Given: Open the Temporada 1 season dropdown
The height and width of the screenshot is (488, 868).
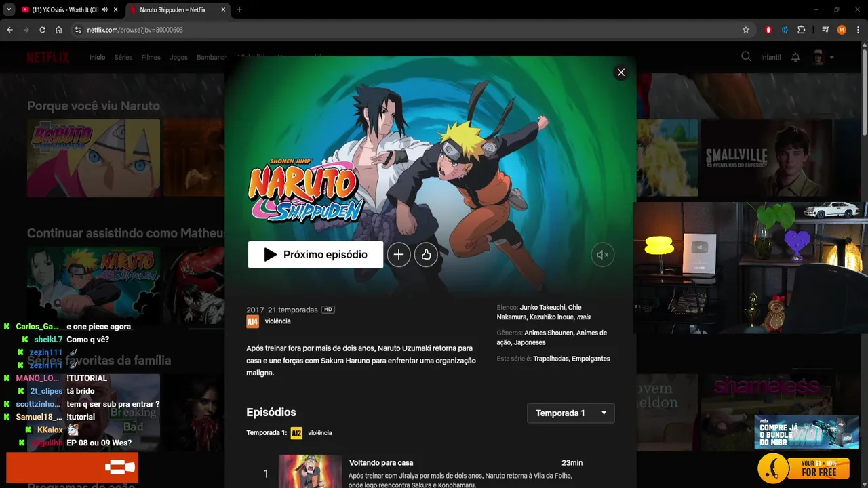Looking at the screenshot, I should click(571, 413).
